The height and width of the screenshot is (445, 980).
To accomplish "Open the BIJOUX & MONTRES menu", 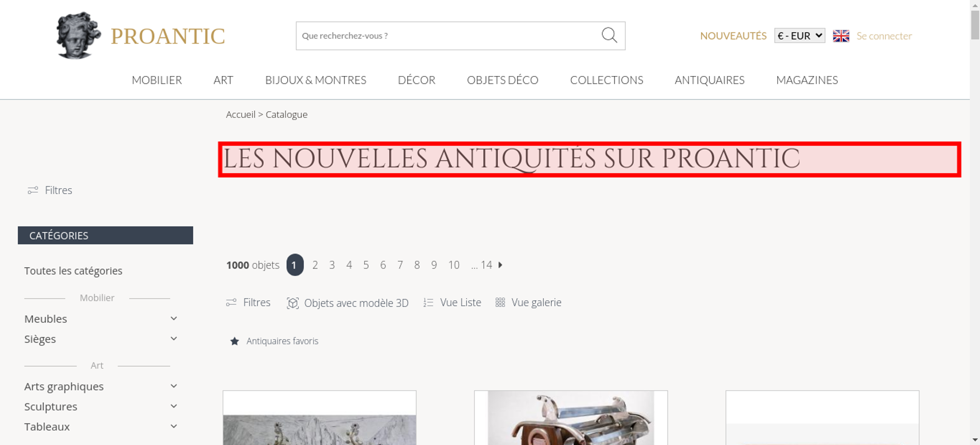I will (x=316, y=80).
